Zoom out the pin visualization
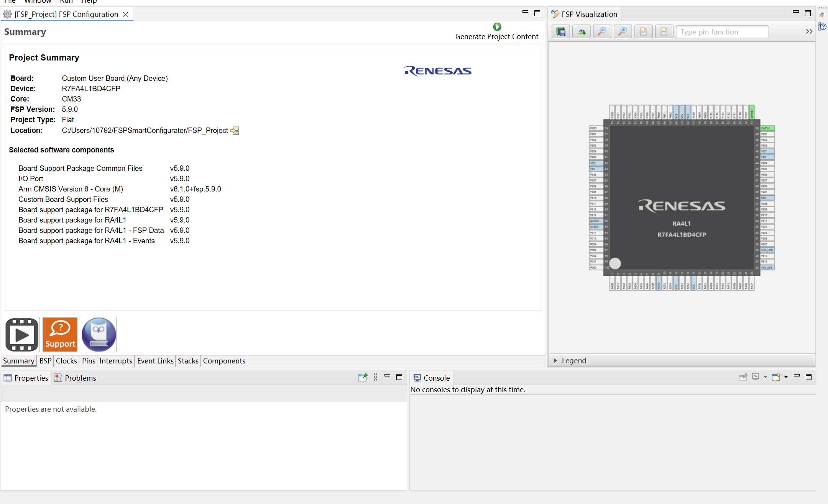Screen dimensions: 828x504 [x=602, y=32]
